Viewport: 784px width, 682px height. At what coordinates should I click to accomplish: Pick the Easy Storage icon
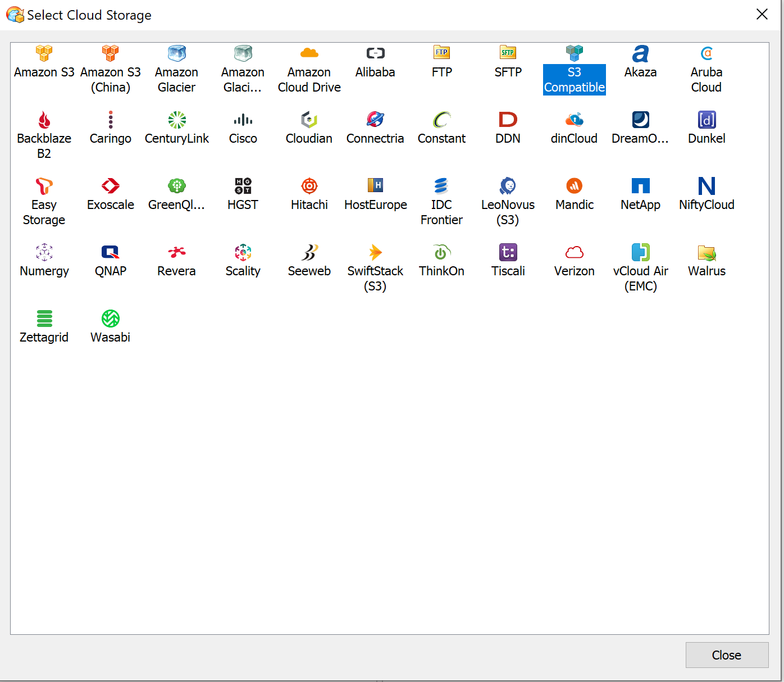44,186
